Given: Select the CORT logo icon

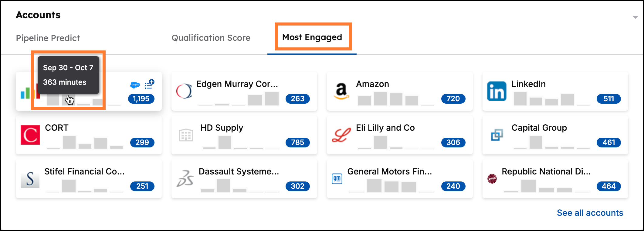Looking at the screenshot, I should 30,135.
